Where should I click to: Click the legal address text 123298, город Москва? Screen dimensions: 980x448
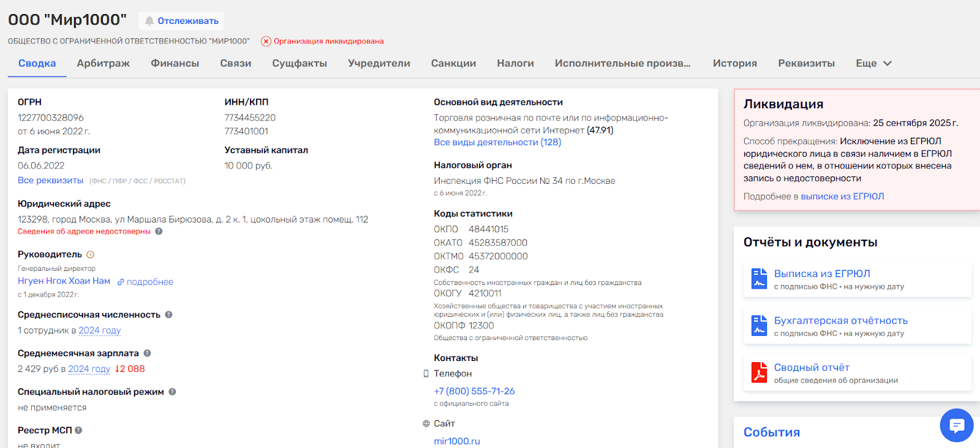pos(193,219)
